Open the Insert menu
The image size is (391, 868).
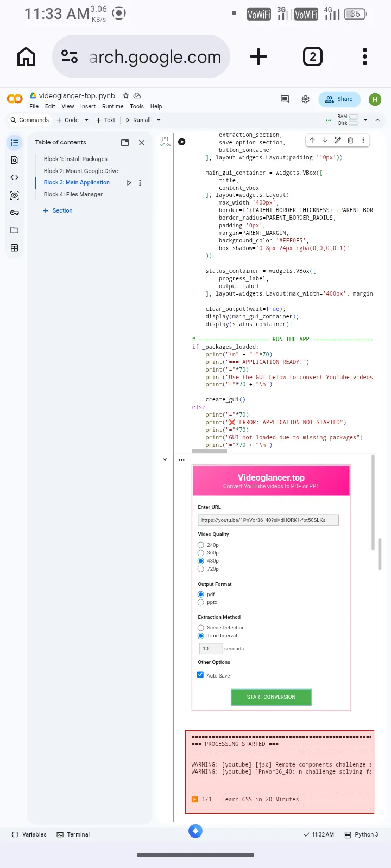click(x=88, y=106)
